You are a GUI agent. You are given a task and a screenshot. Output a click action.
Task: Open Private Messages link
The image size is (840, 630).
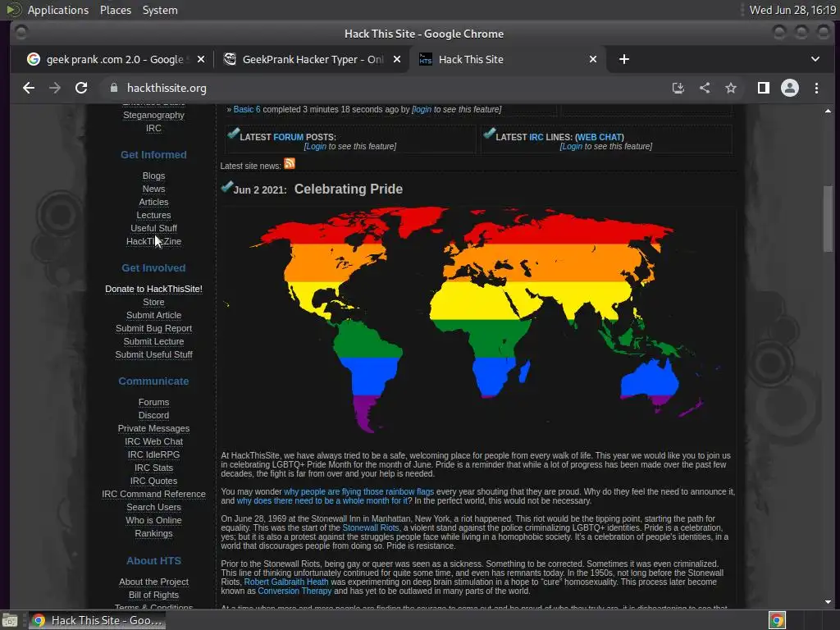click(153, 428)
